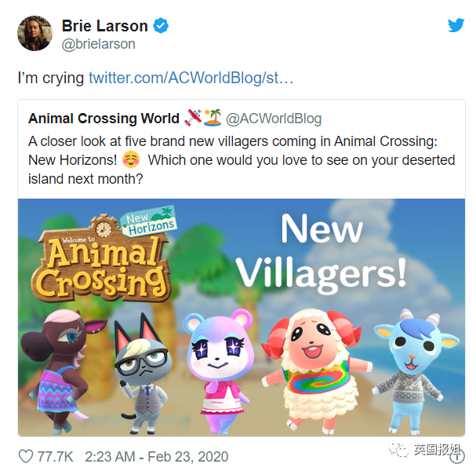Open the quoted tweet text body
Image resolution: width=476 pixels, height=471 pixels.
click(x=242, y=160)
